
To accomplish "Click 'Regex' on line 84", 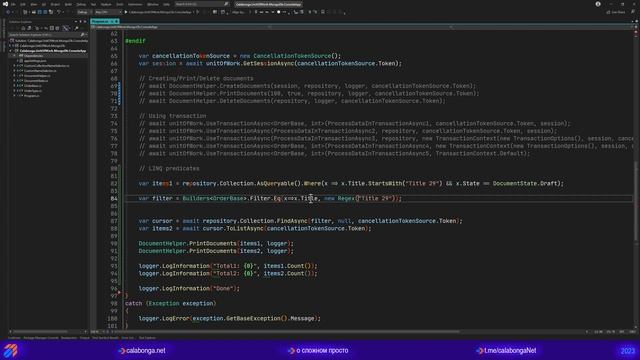I will pyautogui.click(x=346, y=198).
